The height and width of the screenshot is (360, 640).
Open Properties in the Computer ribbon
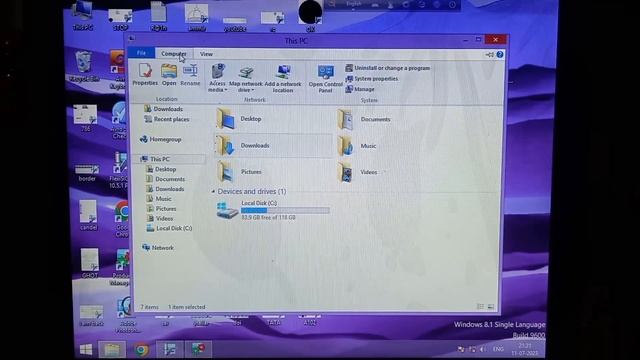[x=145, y=74]
